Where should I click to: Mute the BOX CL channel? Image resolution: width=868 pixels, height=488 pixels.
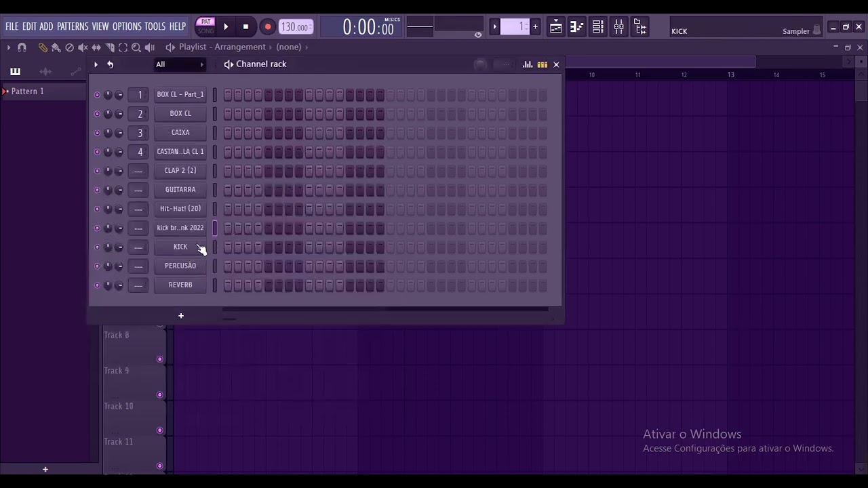point(97,114)
